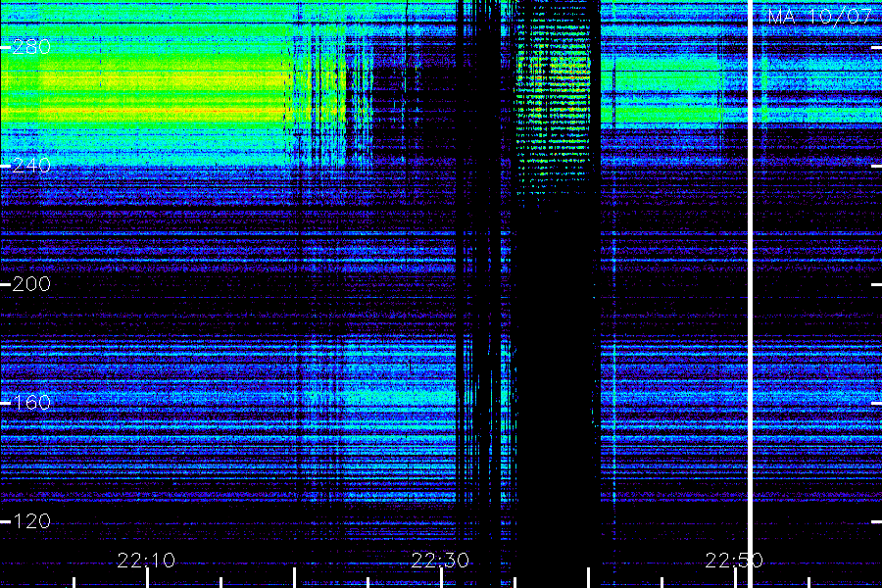
Task: Click the 22:10 time axis label
Action: [x=146, y=561]
